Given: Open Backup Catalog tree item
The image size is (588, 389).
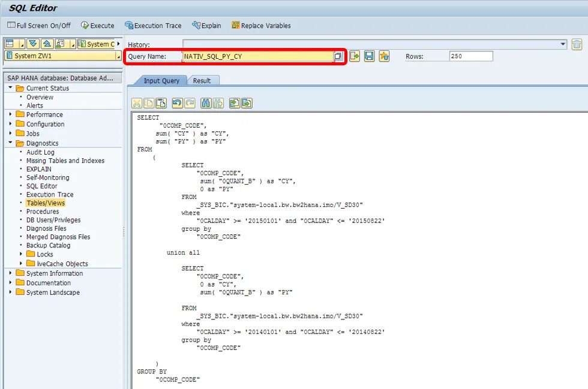Looking at the screenshot, I should 48,246.
